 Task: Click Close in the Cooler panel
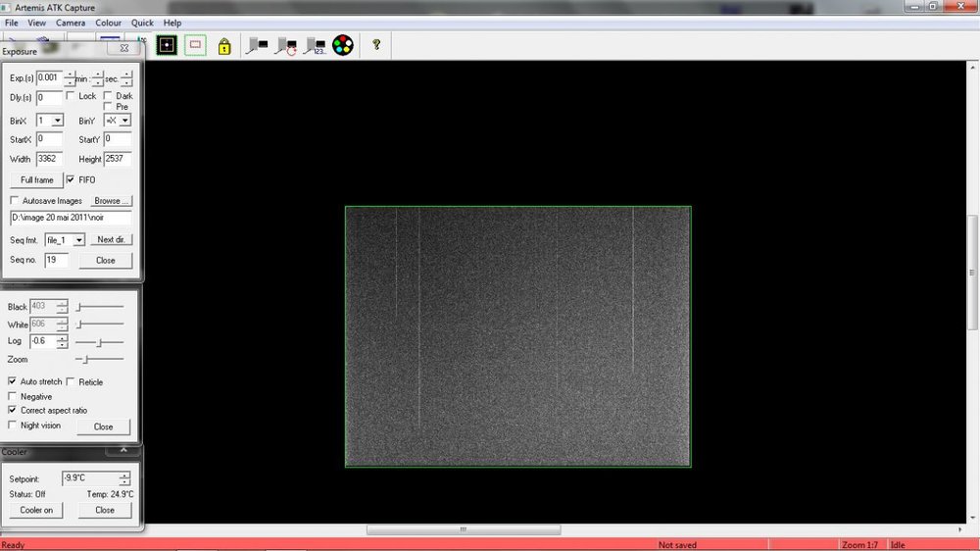click(105, 510)
